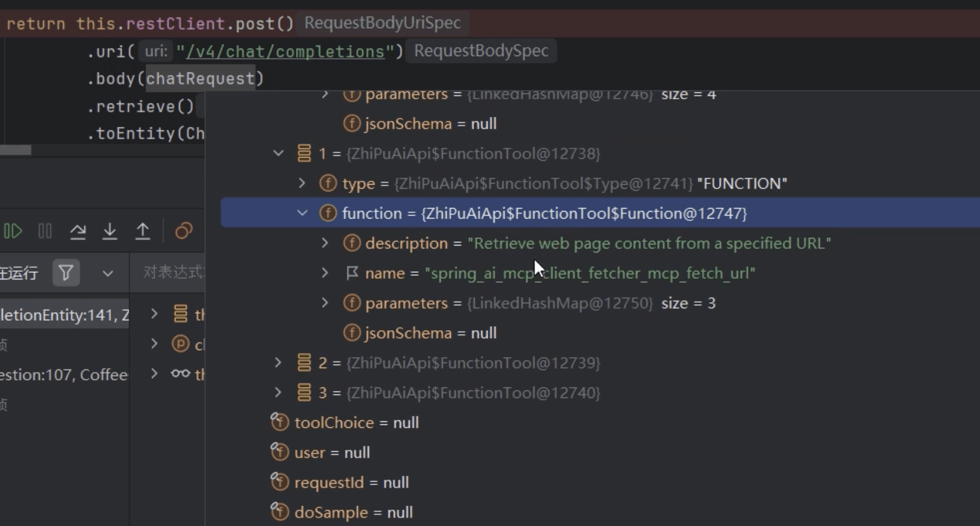Collapse the array element 1 FunctionTool node
980x526 pixels.
pyautogui.click(x=278, y=154)
